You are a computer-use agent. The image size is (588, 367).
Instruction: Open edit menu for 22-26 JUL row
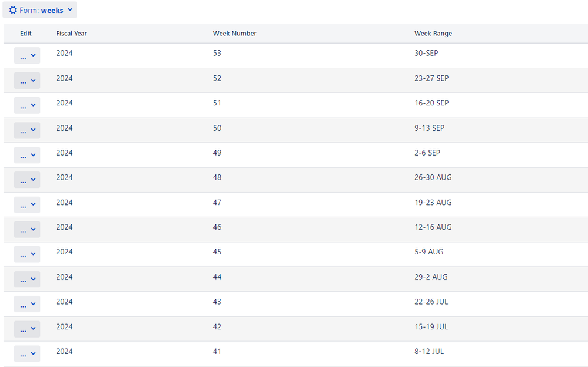(x=27, y=304)
